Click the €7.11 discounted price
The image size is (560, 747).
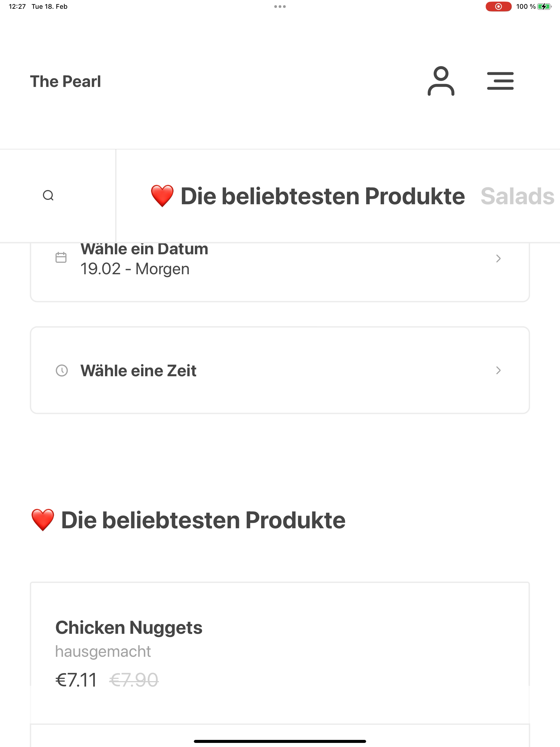pyautogui.click(x=76, y=680)
